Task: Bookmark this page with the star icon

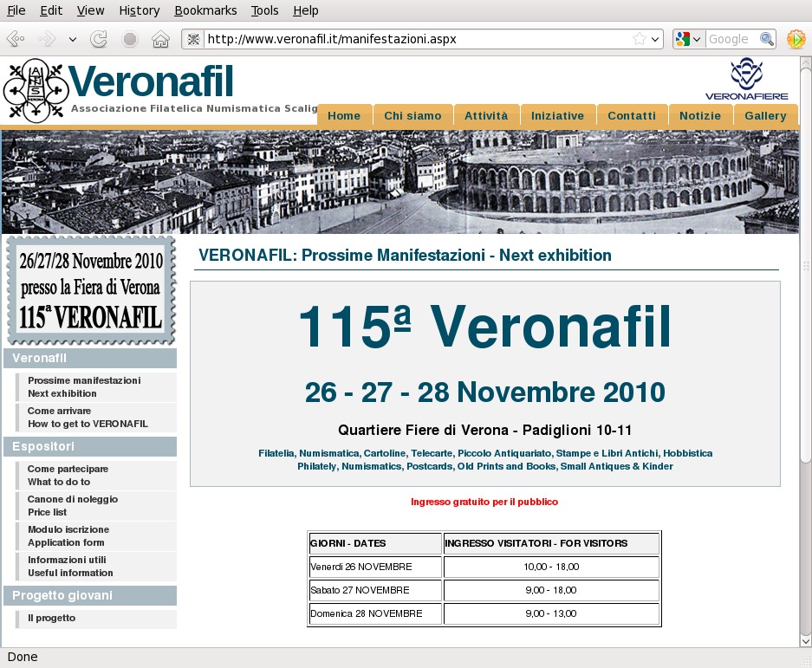Action: [x=640, y=39]
